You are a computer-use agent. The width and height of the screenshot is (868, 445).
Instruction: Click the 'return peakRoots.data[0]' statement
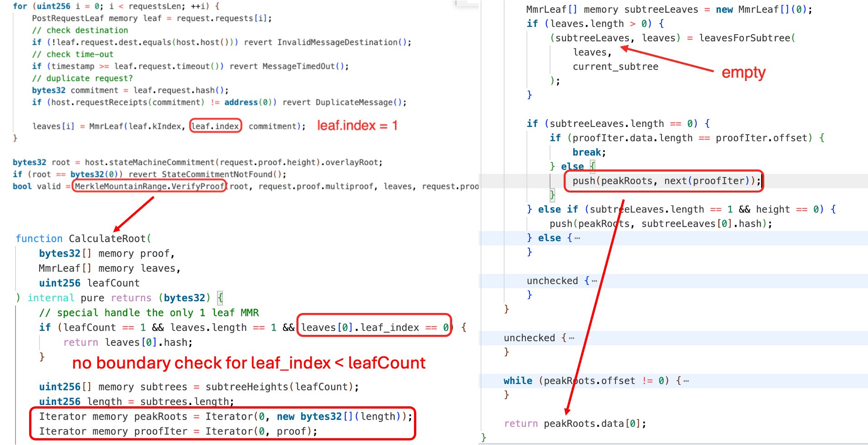pos(575,424)
